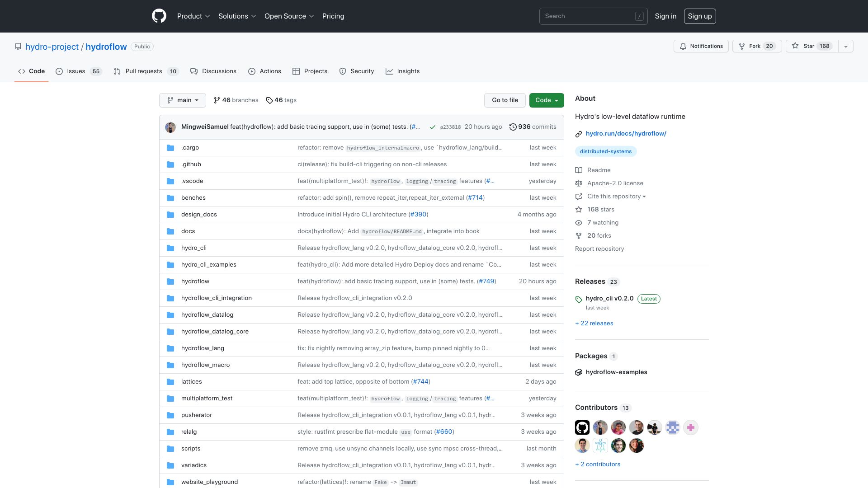
Task: Click the notifications bell icon
Action: click(x=683, y=46)
